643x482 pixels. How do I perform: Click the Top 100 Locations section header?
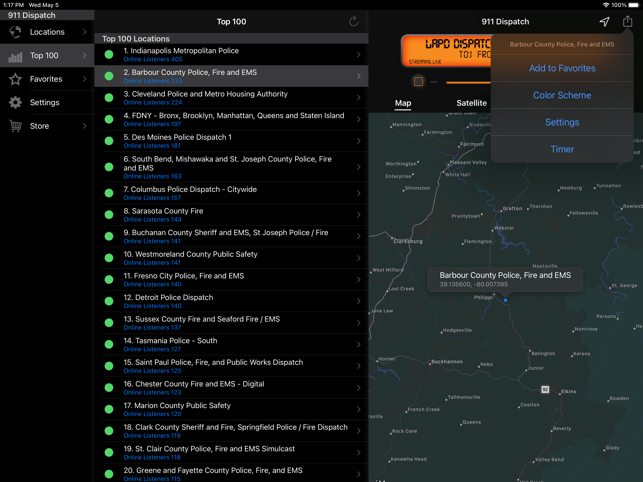click(x=231, y=39)
